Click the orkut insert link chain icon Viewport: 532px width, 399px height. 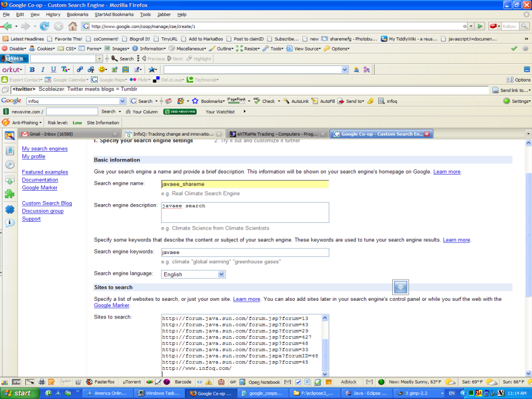[79, 70]
